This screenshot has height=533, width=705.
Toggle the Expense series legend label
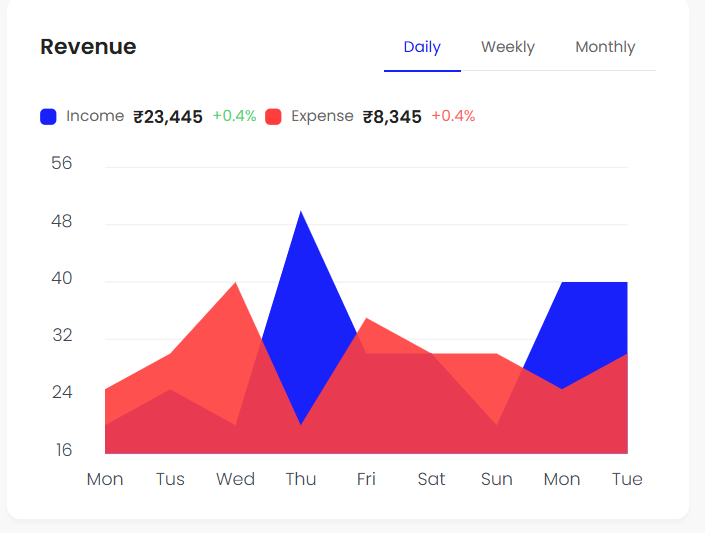coord(322,116)
